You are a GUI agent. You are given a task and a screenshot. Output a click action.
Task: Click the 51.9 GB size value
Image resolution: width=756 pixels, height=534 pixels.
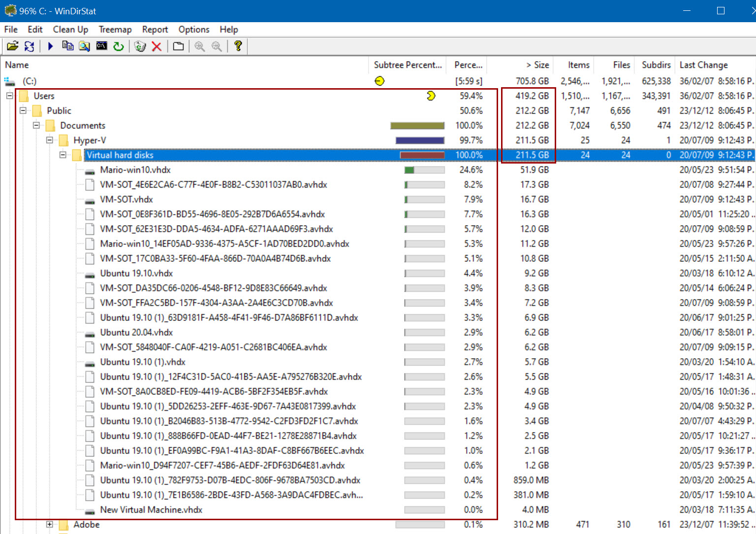[x=535, y=170]
